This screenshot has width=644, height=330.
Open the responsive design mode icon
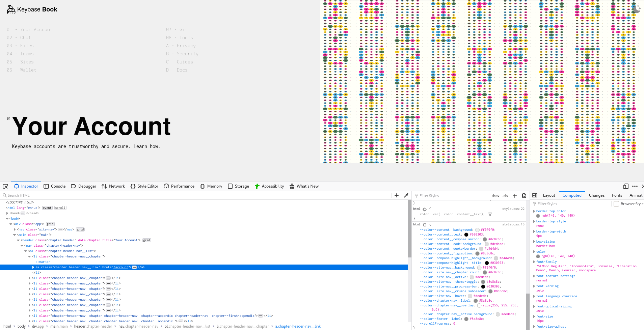click(x=626, y=186)
